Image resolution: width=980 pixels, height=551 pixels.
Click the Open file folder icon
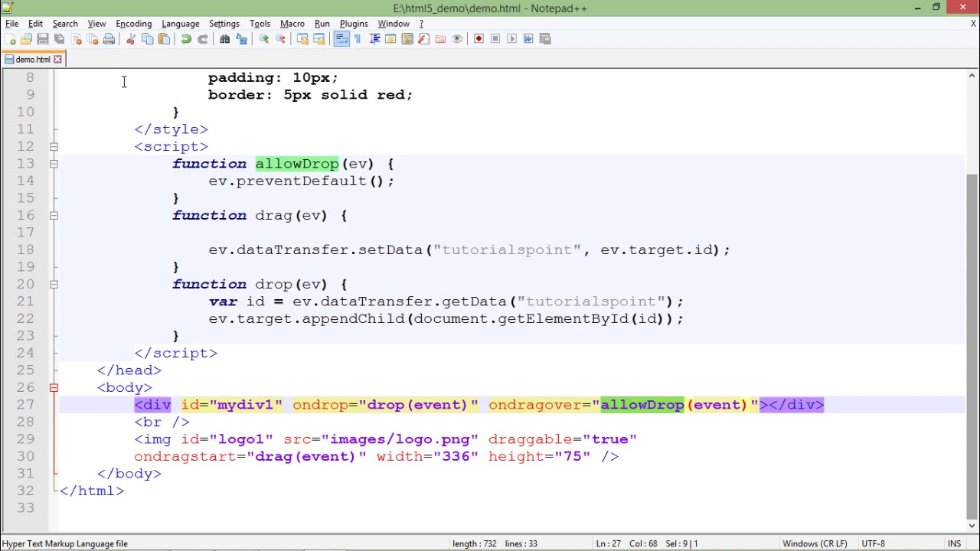26,39
